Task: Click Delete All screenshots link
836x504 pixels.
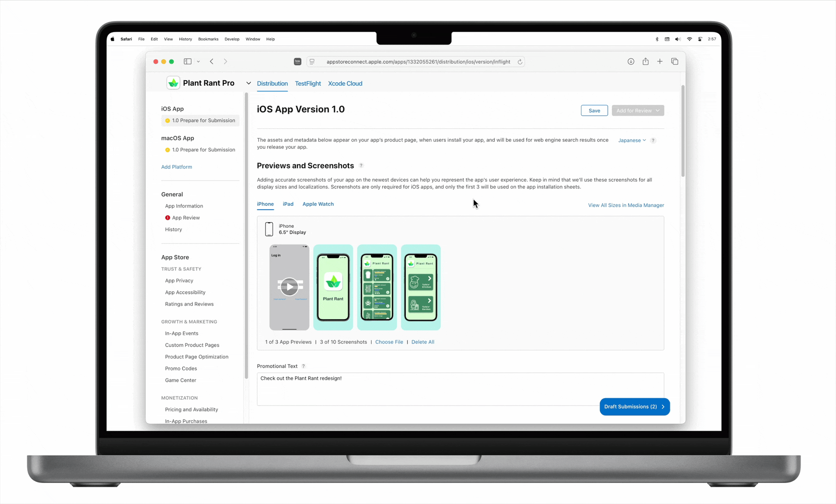Action: 423,342
